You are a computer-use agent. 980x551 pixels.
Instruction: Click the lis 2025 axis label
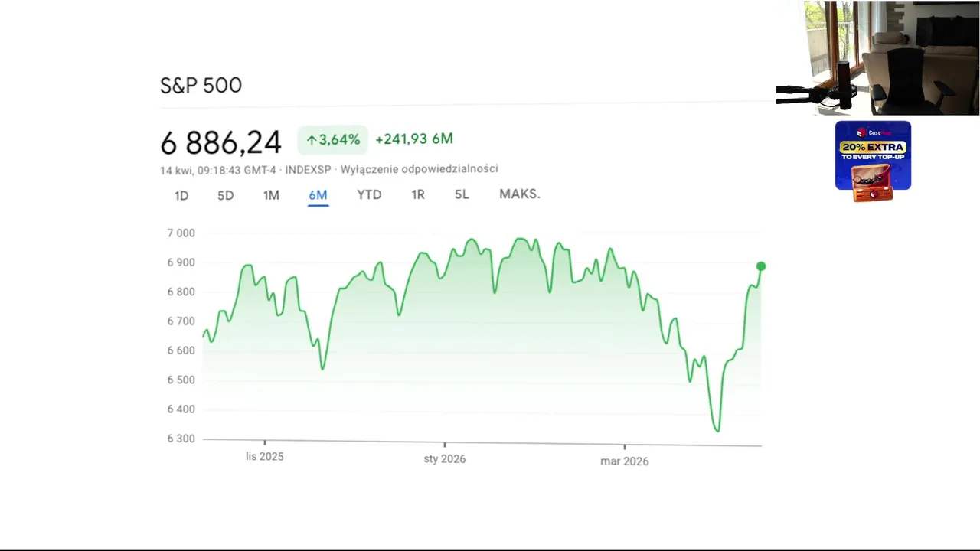[x=264, y=457]
